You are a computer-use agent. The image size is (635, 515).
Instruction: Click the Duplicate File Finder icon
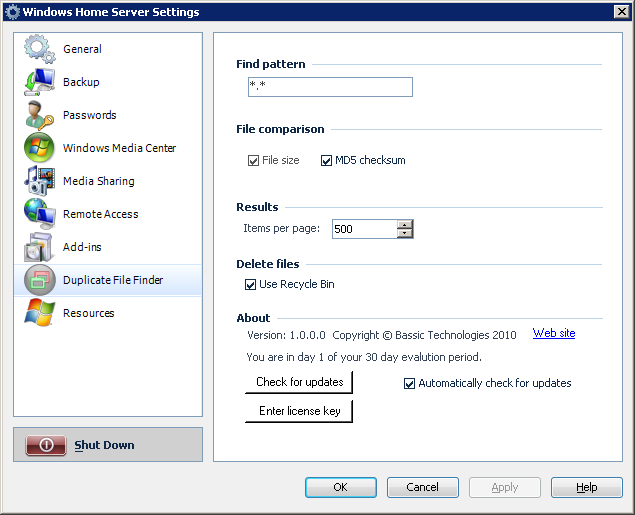coord(39,280)
